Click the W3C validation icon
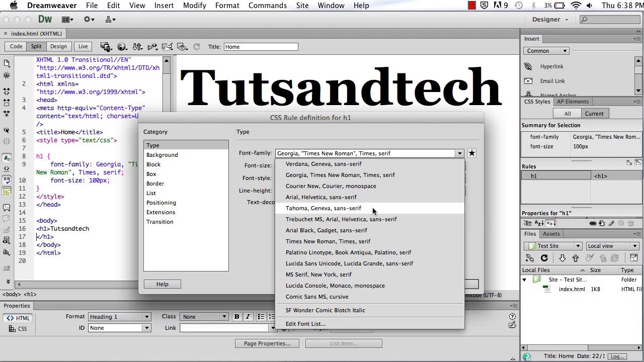The height and width of the screenshot is (362, 644). (152, 47)
